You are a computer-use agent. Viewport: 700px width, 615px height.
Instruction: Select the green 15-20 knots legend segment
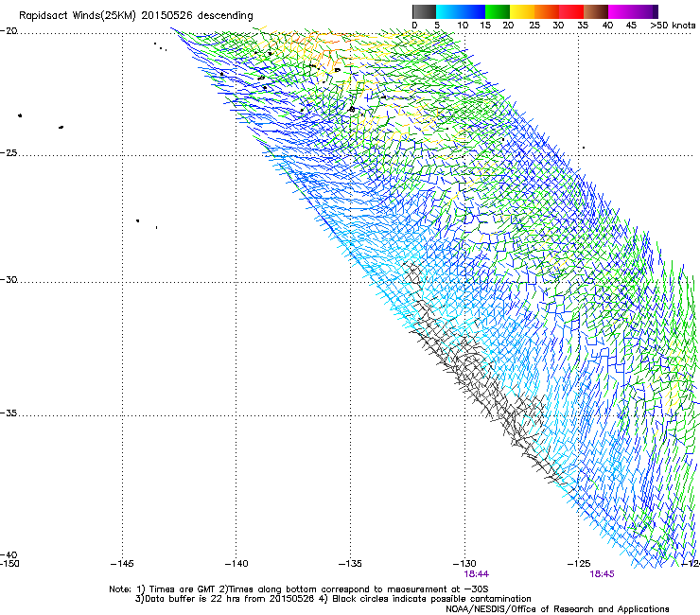pyautogui.click(x=498, y=11)
